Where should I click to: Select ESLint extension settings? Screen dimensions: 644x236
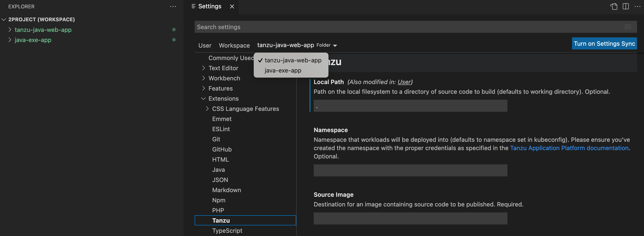(221, 129)
